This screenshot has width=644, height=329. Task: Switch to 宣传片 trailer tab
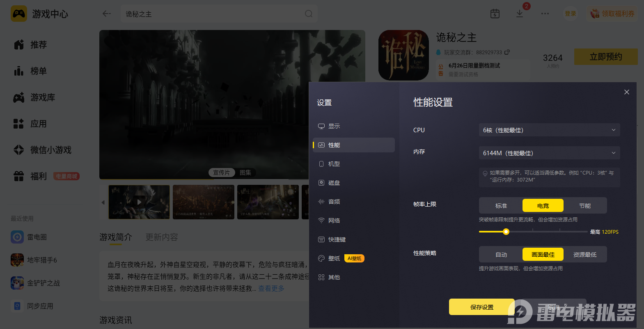222,173
